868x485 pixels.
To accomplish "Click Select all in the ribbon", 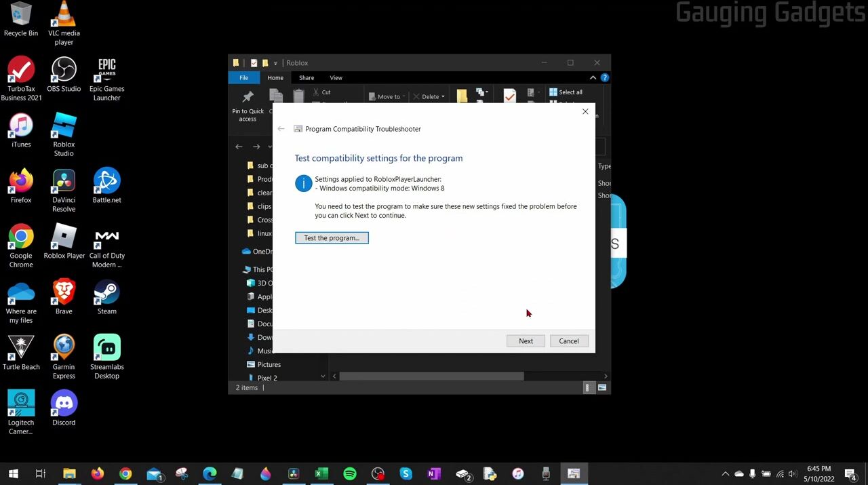I will 566,92.
